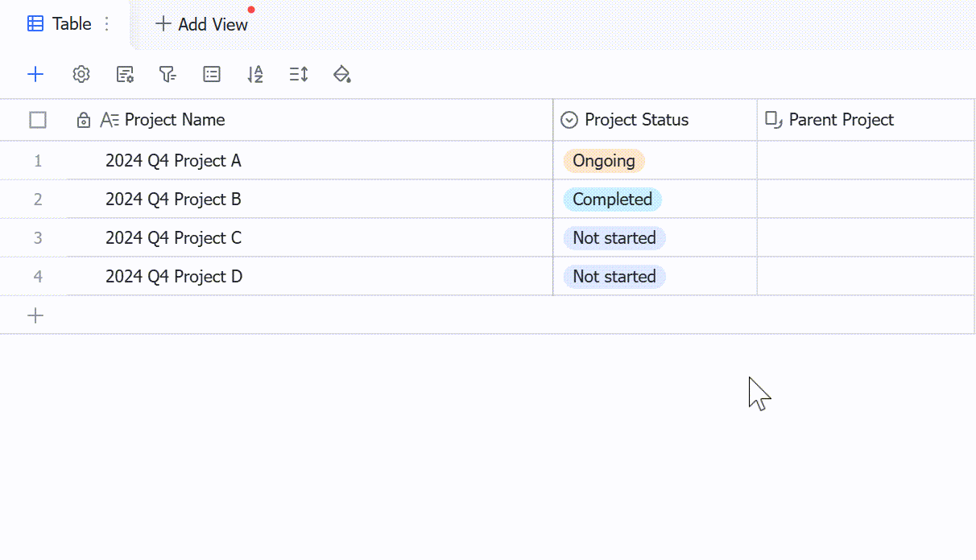The height and width of the screenshot is (560, 976).
Task: Click the blue plus add-record icon in toolbar
Action: pyautogui.click(x=35, y=74)
